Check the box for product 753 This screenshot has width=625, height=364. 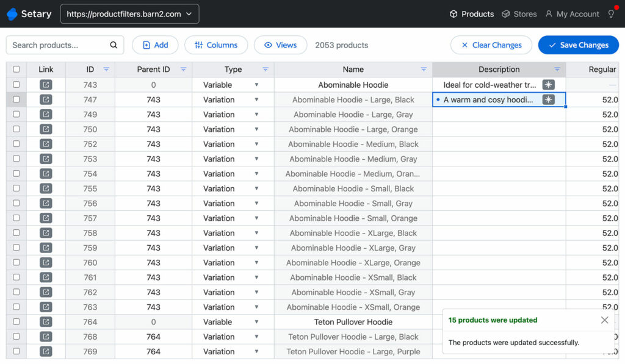pos(16,159)
